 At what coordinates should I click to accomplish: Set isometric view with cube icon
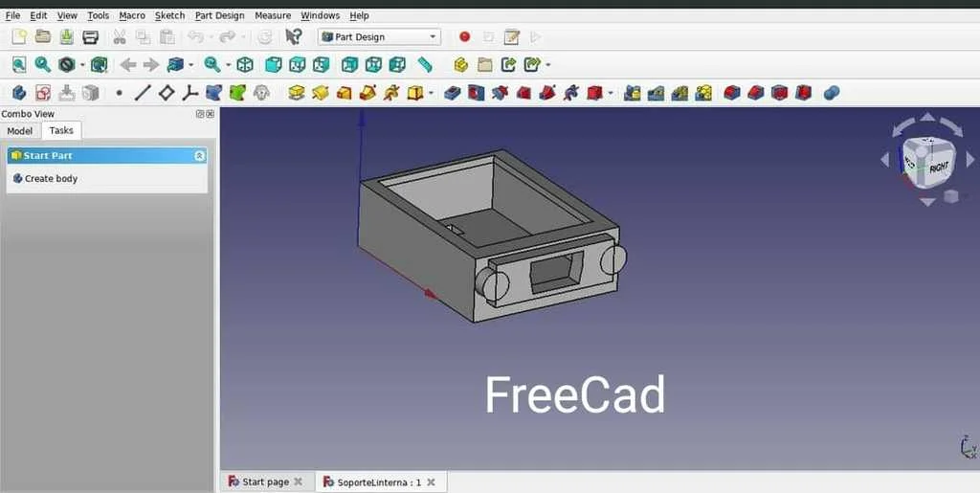click(x=245, y=64)
